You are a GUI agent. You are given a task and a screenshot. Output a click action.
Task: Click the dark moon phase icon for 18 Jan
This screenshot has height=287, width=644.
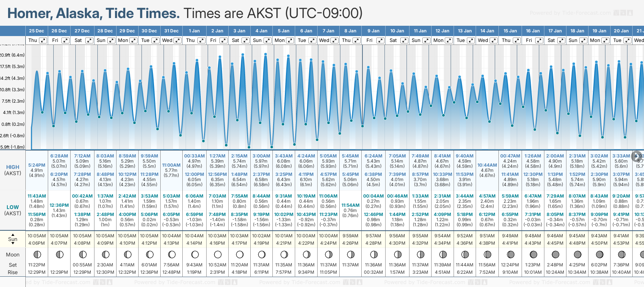[x=577, y=254]
